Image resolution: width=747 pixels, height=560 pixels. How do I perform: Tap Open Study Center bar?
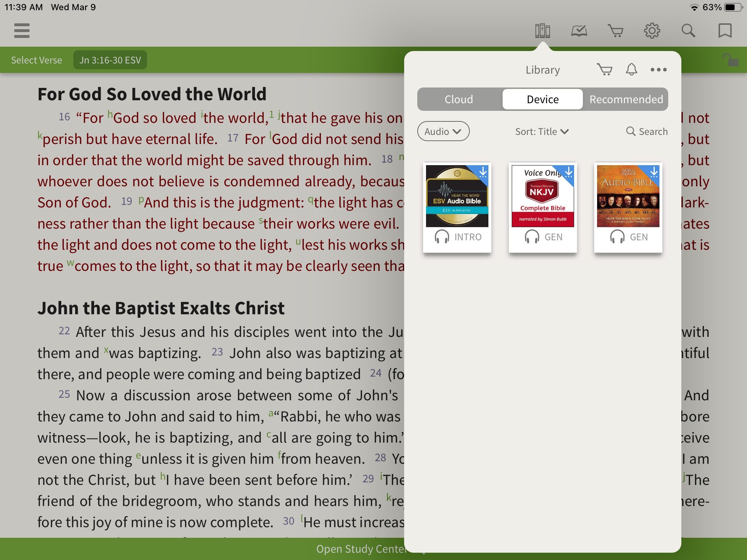[x=361, y=549]
